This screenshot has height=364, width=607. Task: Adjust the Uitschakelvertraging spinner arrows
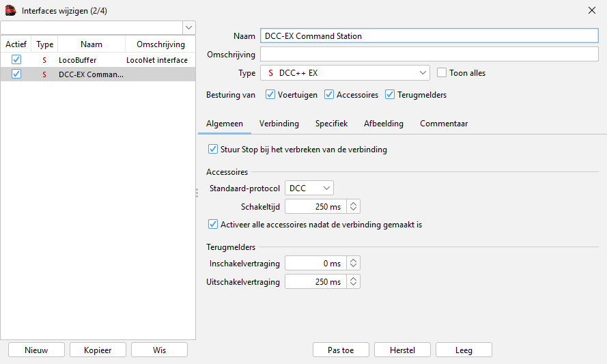coord(353,281)
